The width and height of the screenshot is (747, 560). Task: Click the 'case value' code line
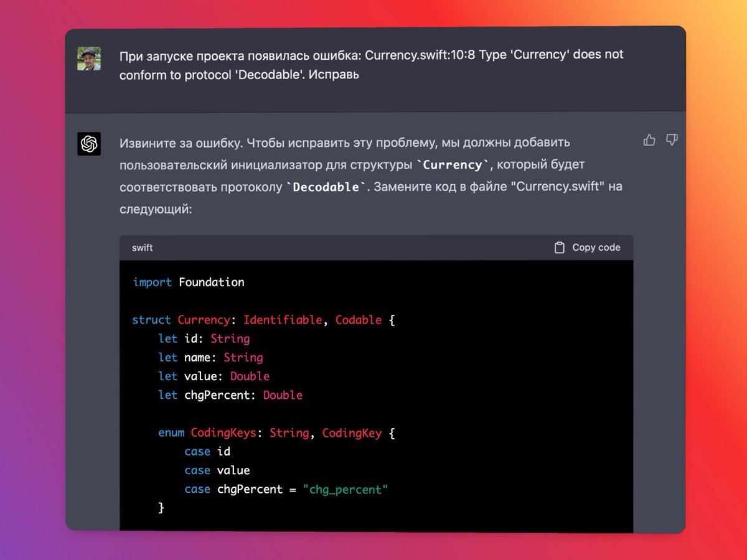(x=217, y=470)
